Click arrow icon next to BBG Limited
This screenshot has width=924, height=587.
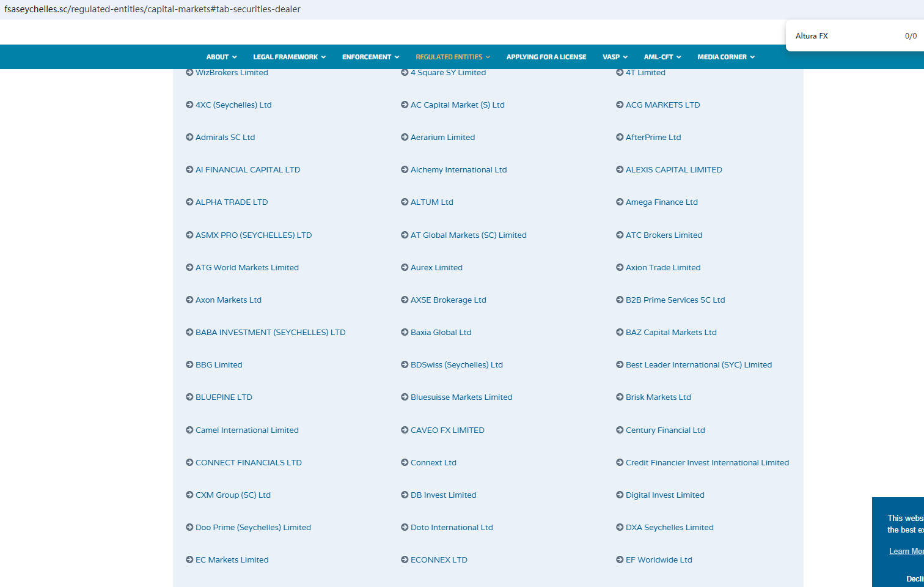[189, 364]
